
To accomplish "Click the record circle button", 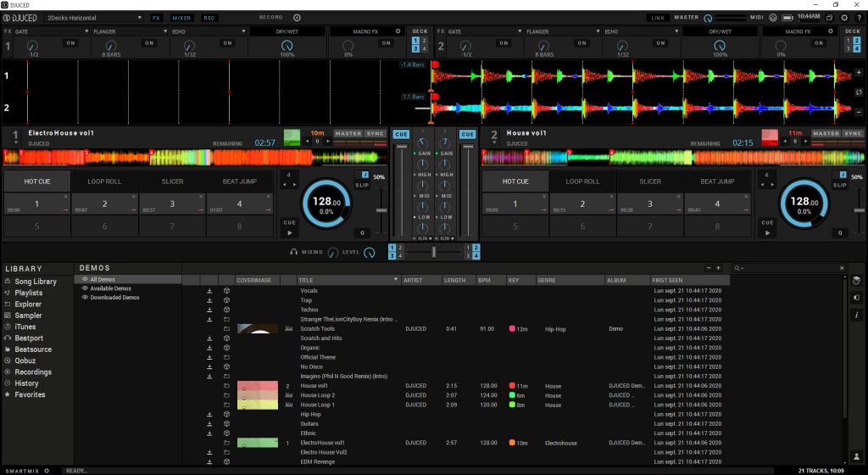I will [297, 18].
